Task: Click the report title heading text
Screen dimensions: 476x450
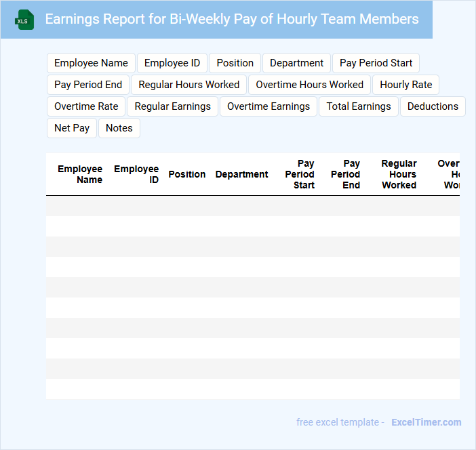Action: (x=232, y=19)
